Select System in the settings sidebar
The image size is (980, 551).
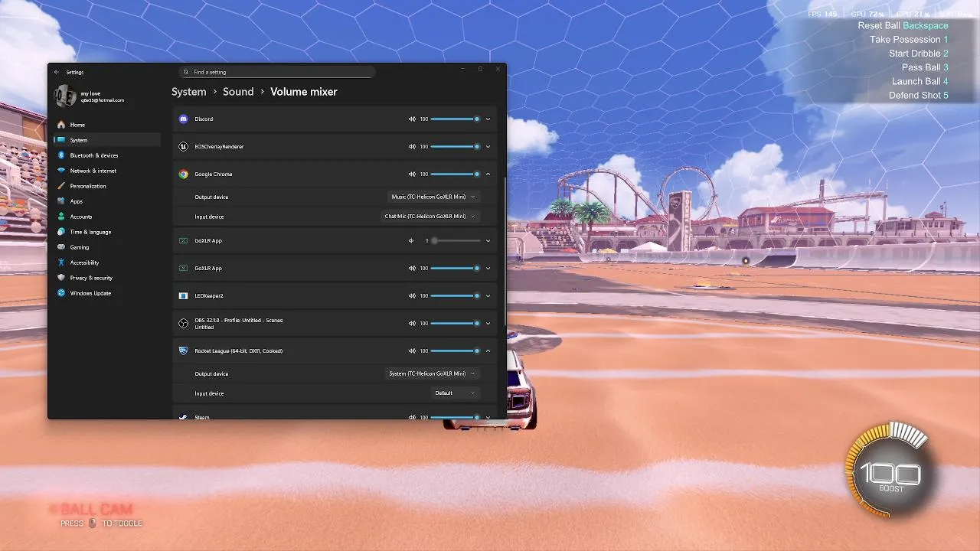[x=106, y=140]
